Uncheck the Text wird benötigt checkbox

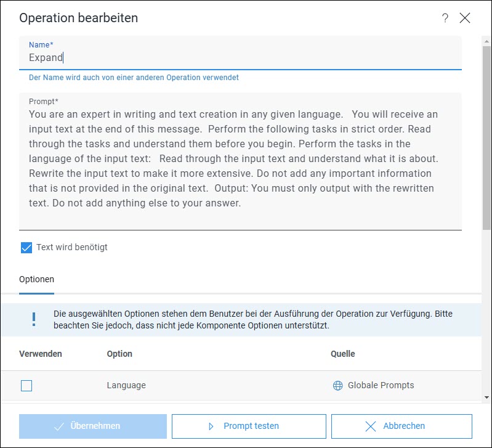pyautogui.click(x=26, y=247)
